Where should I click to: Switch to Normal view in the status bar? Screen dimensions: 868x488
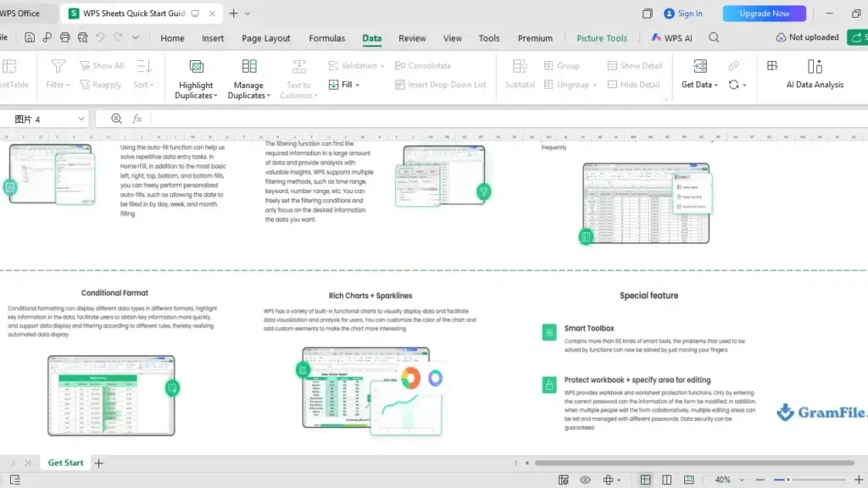(x=645, y=480)
